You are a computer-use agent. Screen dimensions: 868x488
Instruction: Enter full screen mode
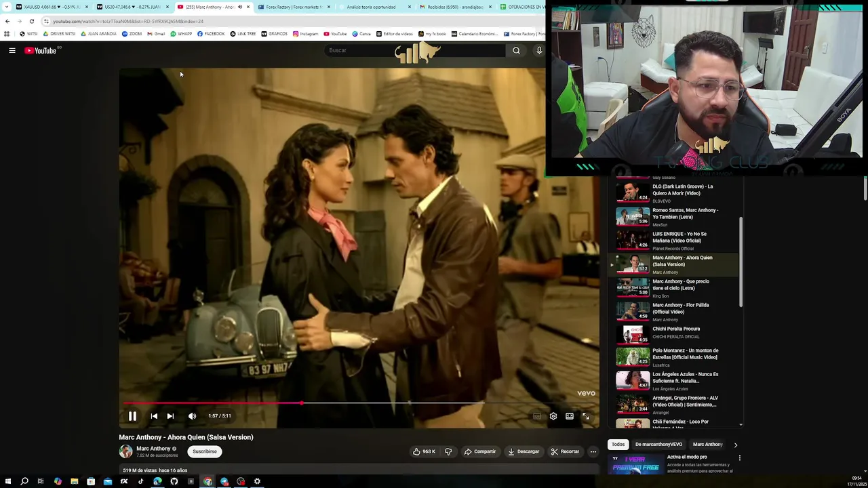point(586,416)
